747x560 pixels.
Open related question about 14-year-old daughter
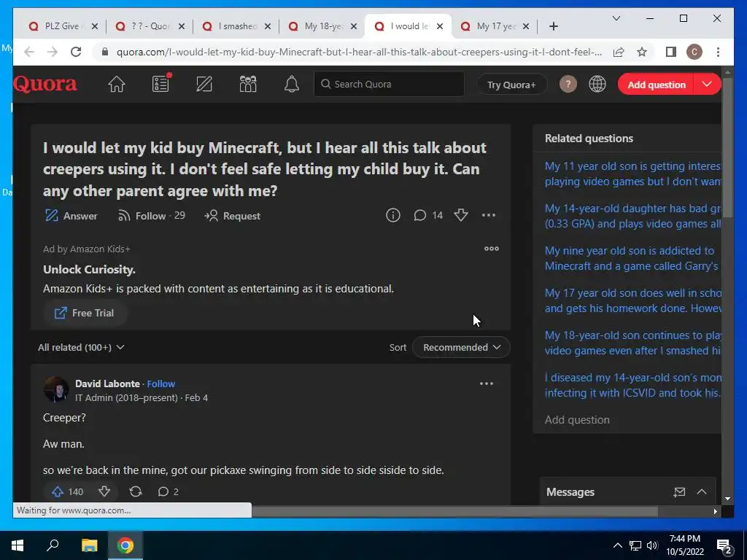[x=632, y=216]
